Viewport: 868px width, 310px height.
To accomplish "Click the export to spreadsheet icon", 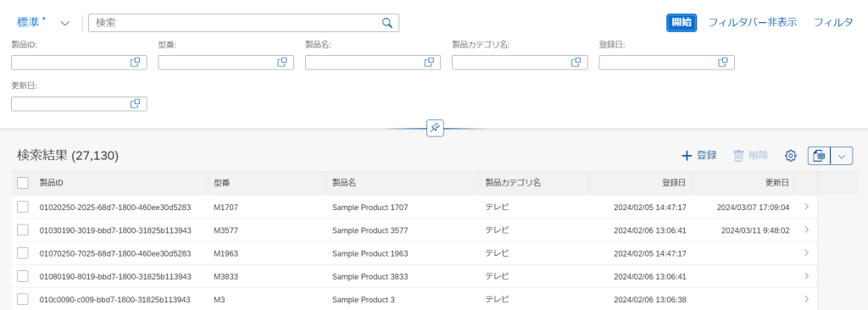I will click(x=820, y=156).
